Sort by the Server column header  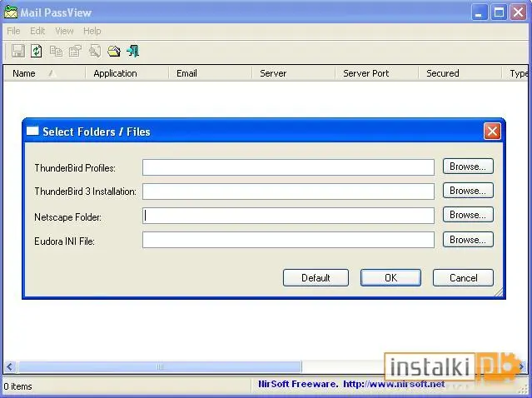[x=294, y=73]
